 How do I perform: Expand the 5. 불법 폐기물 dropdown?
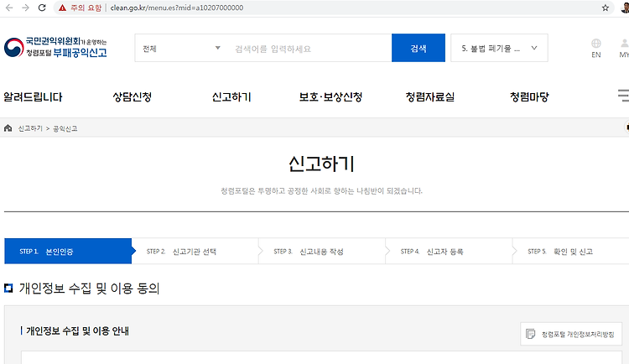499,48
